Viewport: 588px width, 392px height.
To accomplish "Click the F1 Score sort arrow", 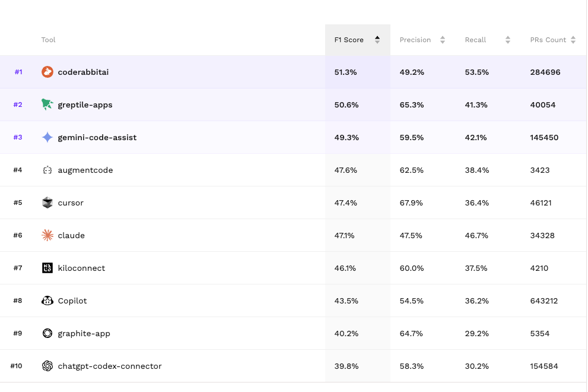I will 377,39.
